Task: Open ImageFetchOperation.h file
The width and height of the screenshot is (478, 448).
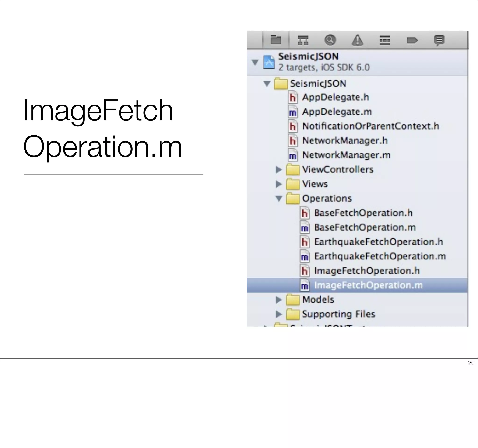Action: coord(367,271)
